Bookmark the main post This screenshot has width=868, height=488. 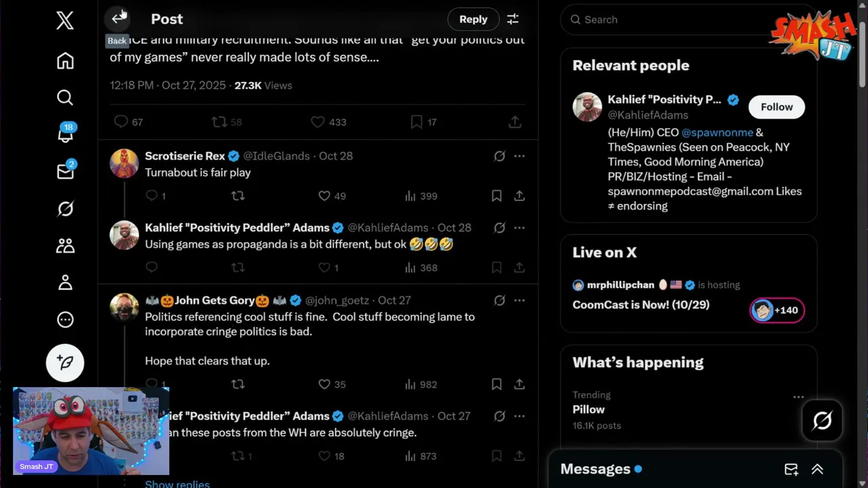coord(416,122)
